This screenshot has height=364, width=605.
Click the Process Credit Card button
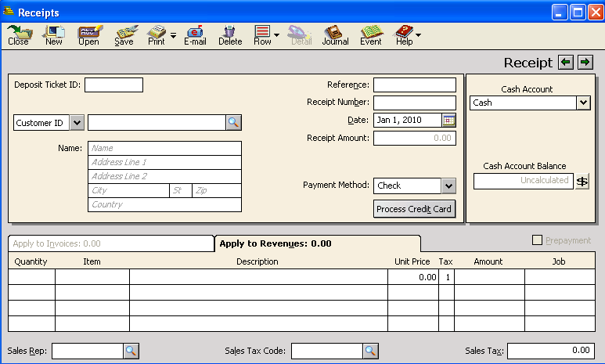click(x=414, y=209)
